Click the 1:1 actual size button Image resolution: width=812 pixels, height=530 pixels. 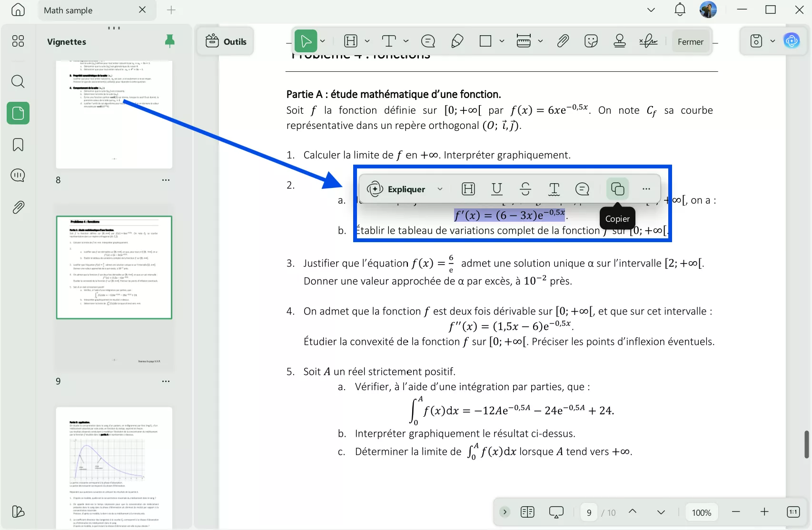coord(793,512)
